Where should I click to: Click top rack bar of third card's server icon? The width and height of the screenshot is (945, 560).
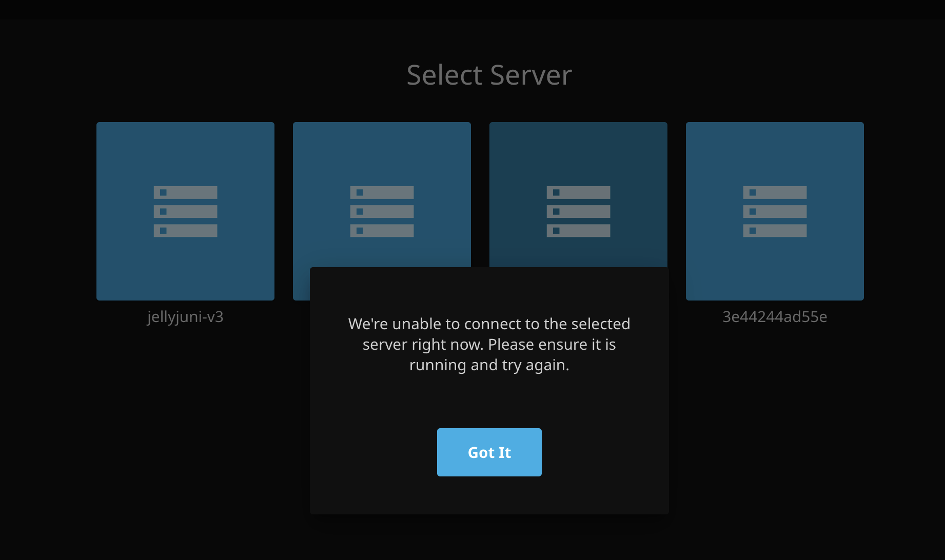[x=578, y=192]
